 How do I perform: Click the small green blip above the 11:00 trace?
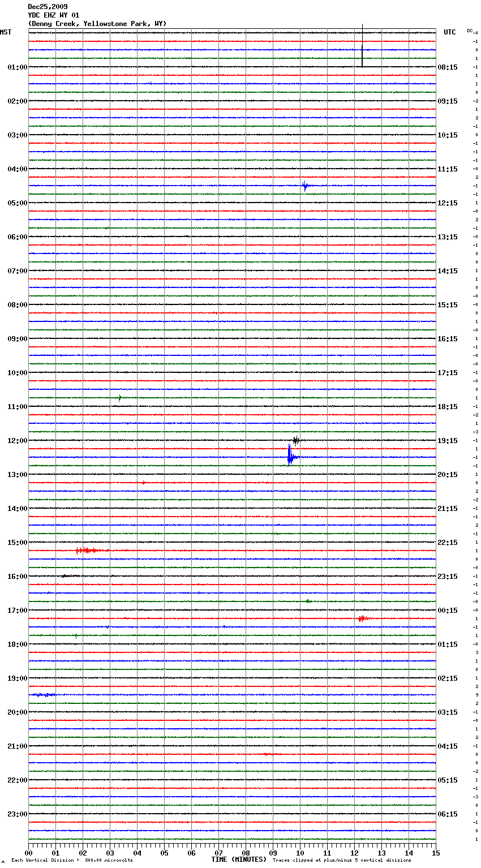(x=119, y=398)
